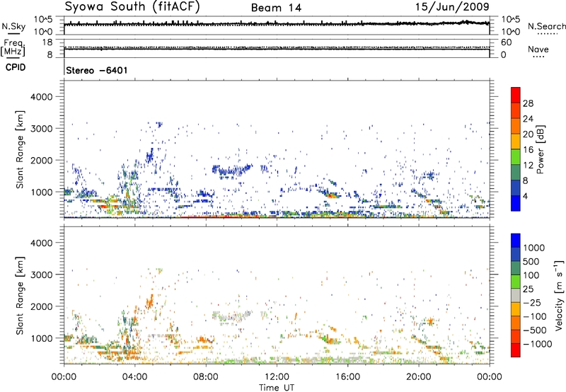
Task: Select the -500 to -1000 red-orange Velocity swatch
Action: (x=516, y=337)
